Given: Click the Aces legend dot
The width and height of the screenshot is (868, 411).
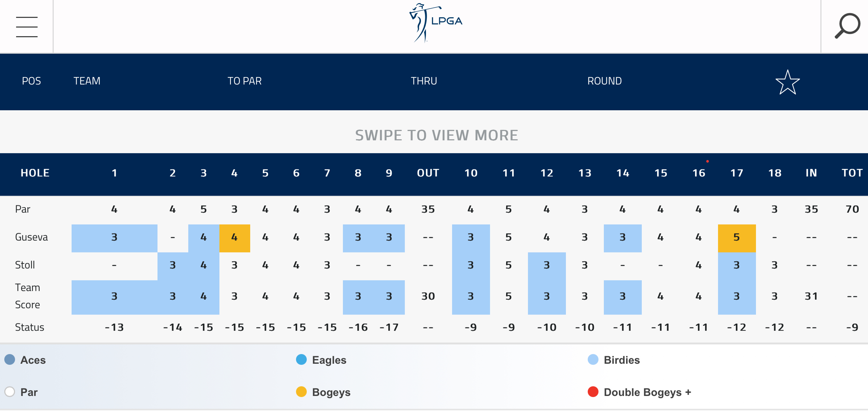Looking at the screenshot, I should point(10,359).
